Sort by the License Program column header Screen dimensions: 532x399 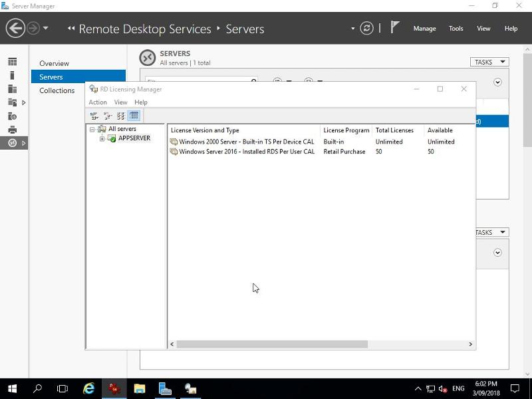tap(346, 130)
